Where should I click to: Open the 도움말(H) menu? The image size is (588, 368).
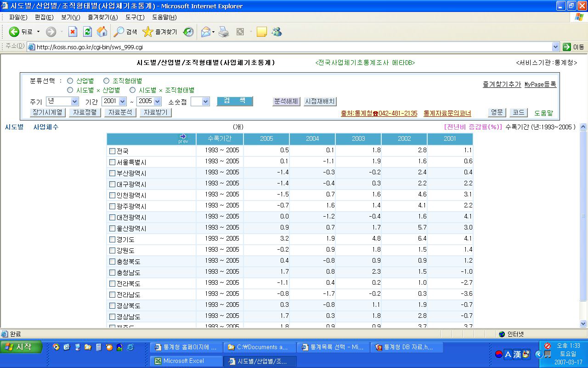point(164,17)
